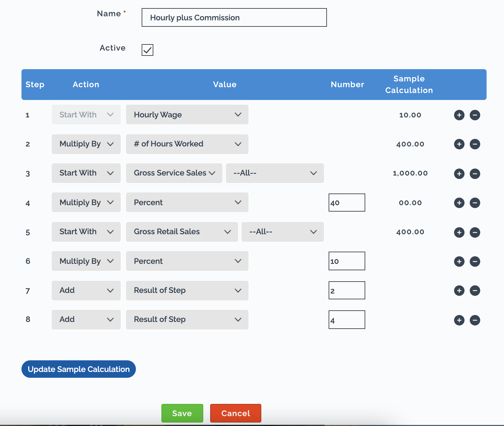Save the pay formula
Viewport: 504px width, 426px height.
182,413
